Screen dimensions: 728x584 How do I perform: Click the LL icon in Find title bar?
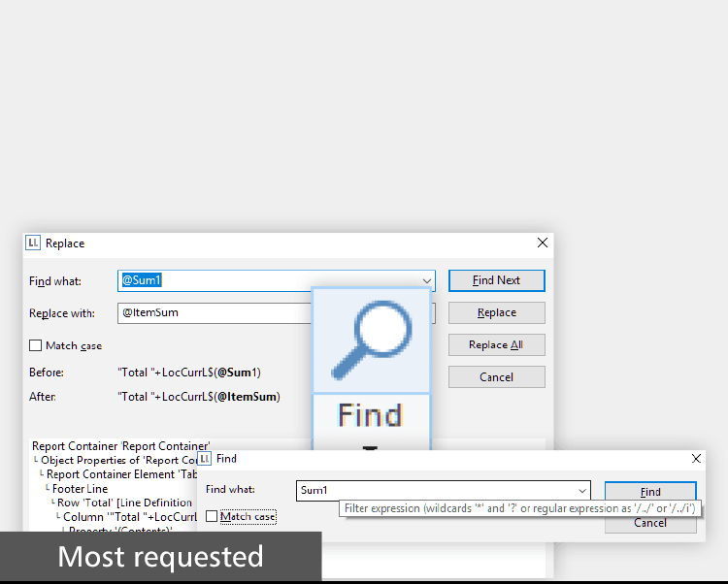coord(205,458)
